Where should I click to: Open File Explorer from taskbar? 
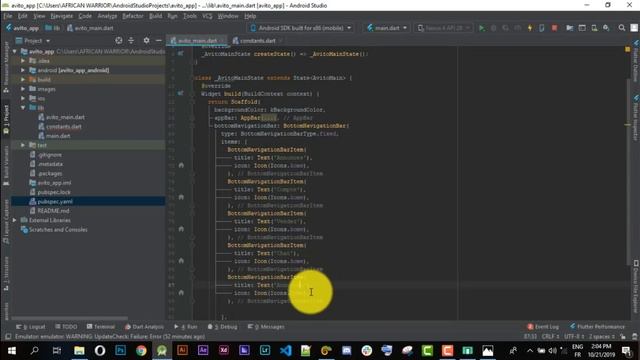[79, 350]
